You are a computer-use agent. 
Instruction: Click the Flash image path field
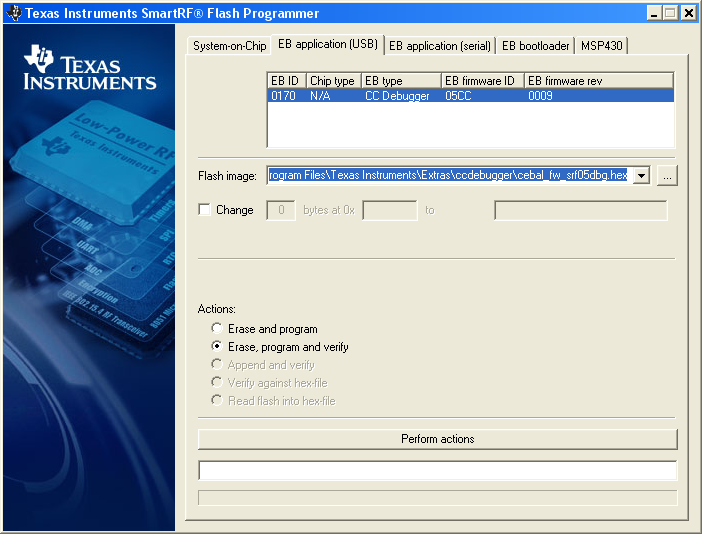[x=450, y=175]
